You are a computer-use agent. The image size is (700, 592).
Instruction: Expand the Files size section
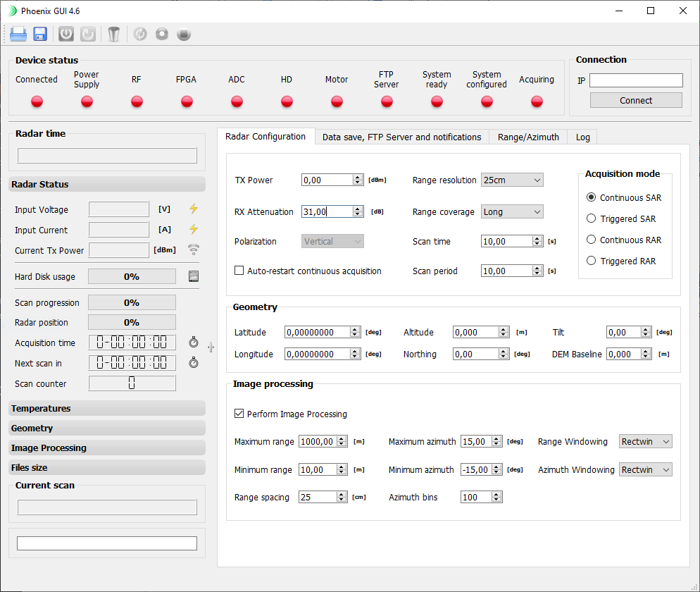click(107, 467)
